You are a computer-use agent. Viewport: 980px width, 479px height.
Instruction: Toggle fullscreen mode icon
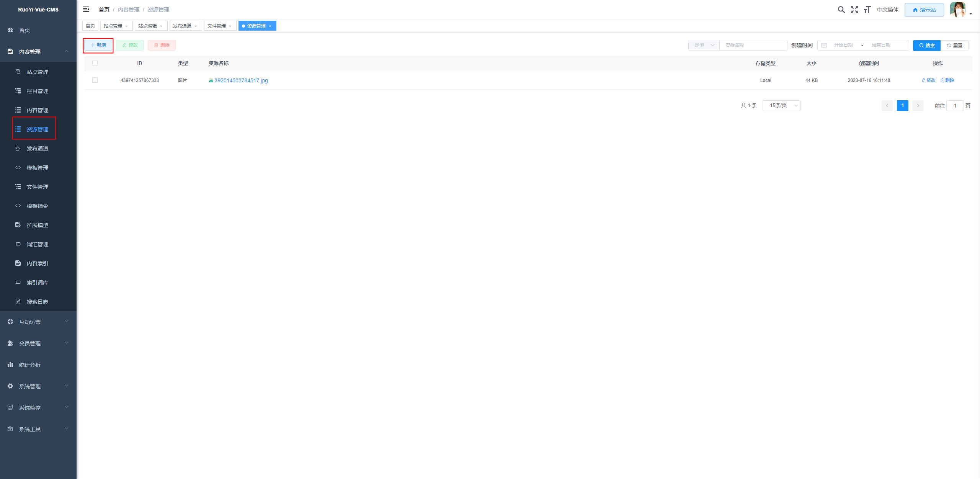[x=854, y=10]
